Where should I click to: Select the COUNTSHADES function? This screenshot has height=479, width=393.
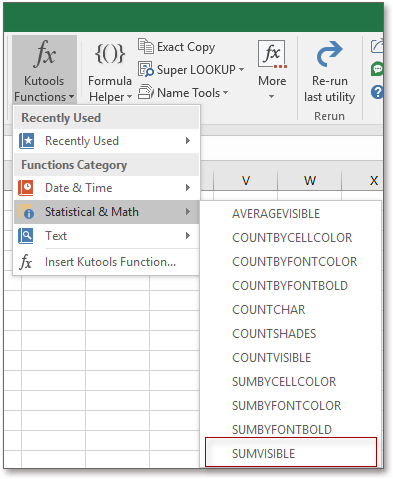[291, 334]
